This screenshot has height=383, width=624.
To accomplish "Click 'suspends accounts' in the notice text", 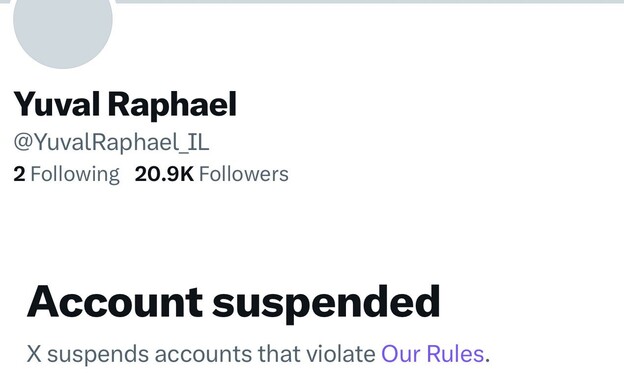I will 149,354.
